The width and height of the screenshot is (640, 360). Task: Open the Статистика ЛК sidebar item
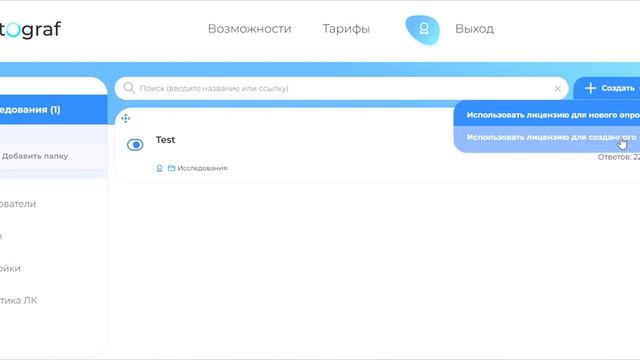[18, 300]
